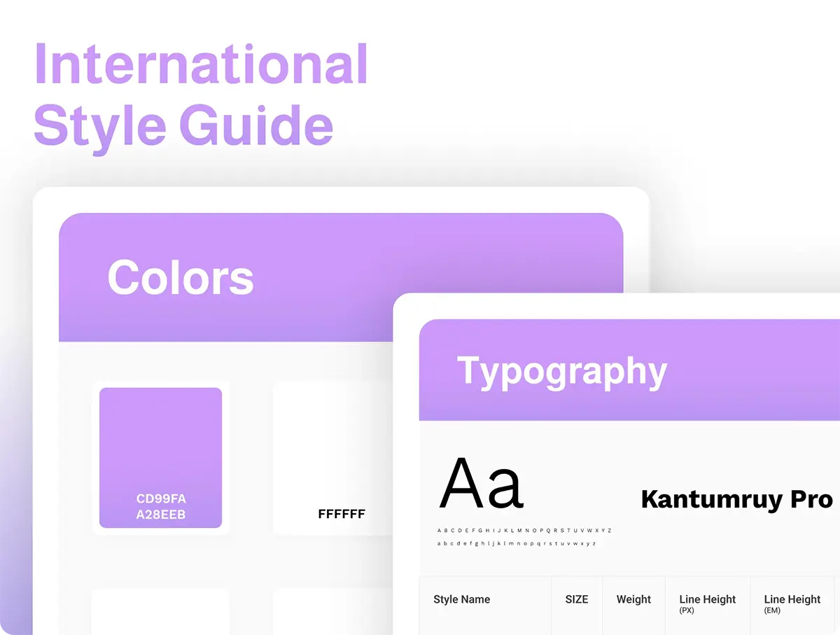Click the lowercase alphabet sample row
The height and width of the screenshot is (635, 840).
(x=517, y=543)
